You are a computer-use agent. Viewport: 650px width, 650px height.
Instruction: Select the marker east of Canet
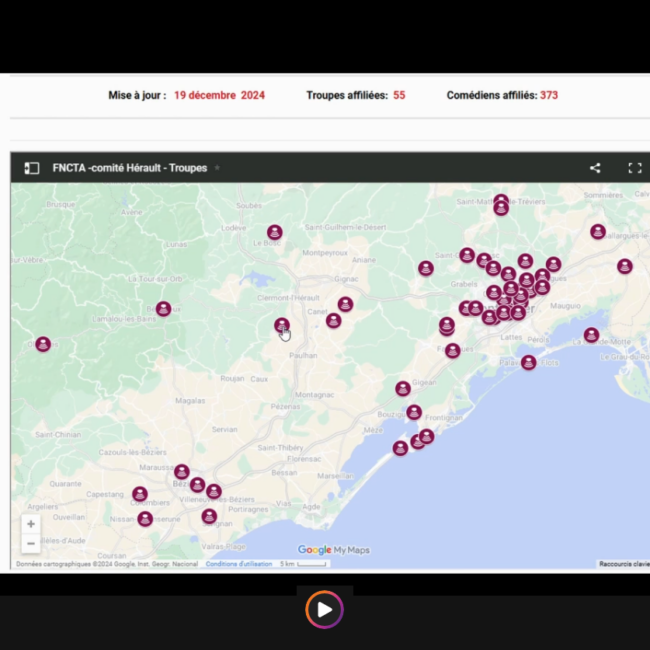[x=334, y=320]
